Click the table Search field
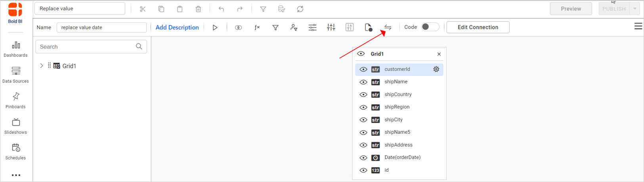The height and width of the screenshot is (182, 644). tap(86, 47)
